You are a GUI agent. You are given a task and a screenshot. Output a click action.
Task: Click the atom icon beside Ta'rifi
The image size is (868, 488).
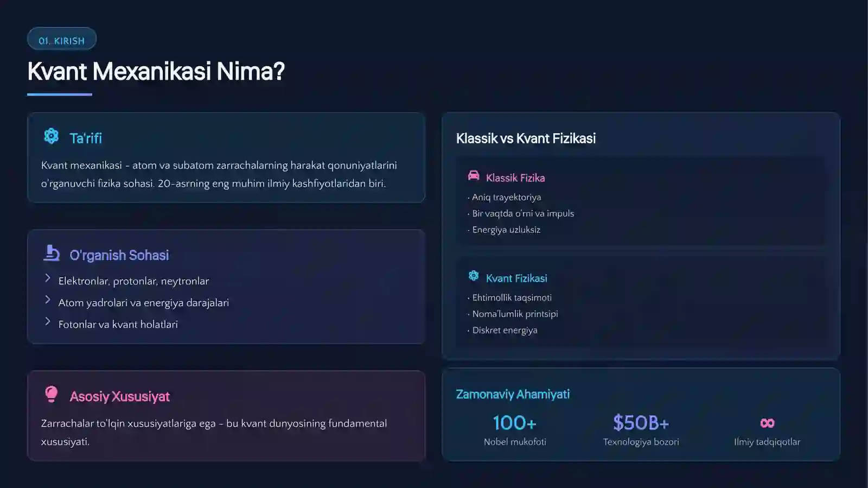point(51,136)
